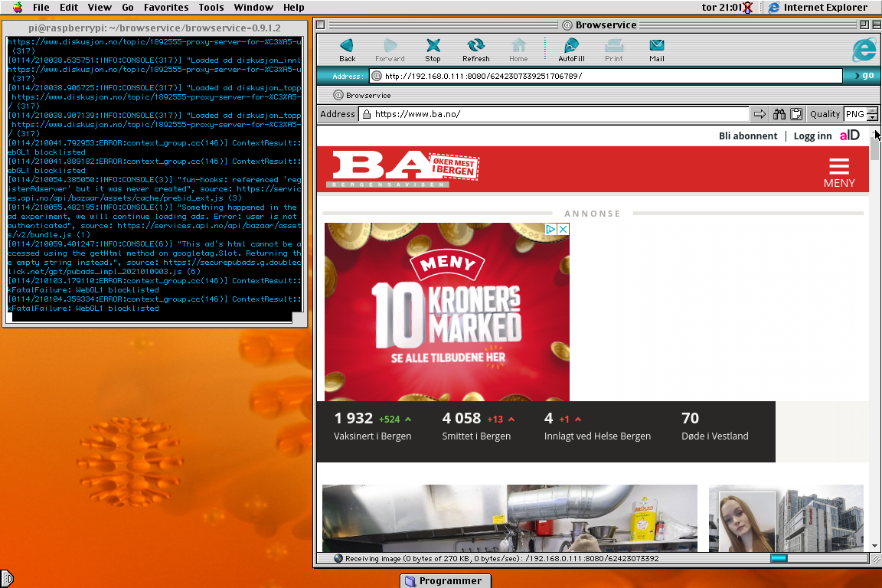This screenshot has width=882, height=588.
Task: Open the View menu
Action: pyautogui.click(x=100, y=8)
